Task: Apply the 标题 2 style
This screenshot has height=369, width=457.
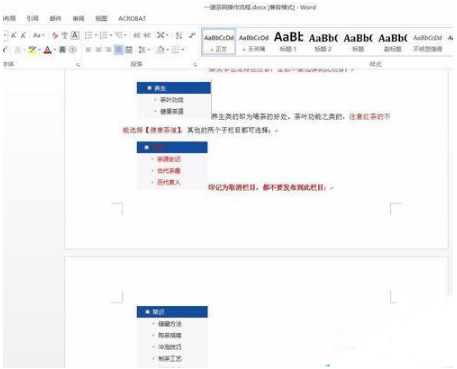Action: [323, 42]
